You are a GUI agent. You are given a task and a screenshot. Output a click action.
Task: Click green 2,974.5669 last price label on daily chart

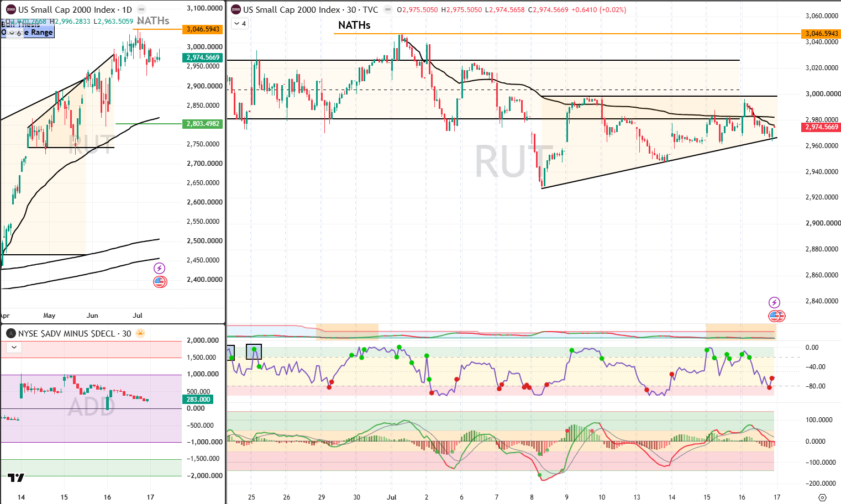click(x=203, y=57)
